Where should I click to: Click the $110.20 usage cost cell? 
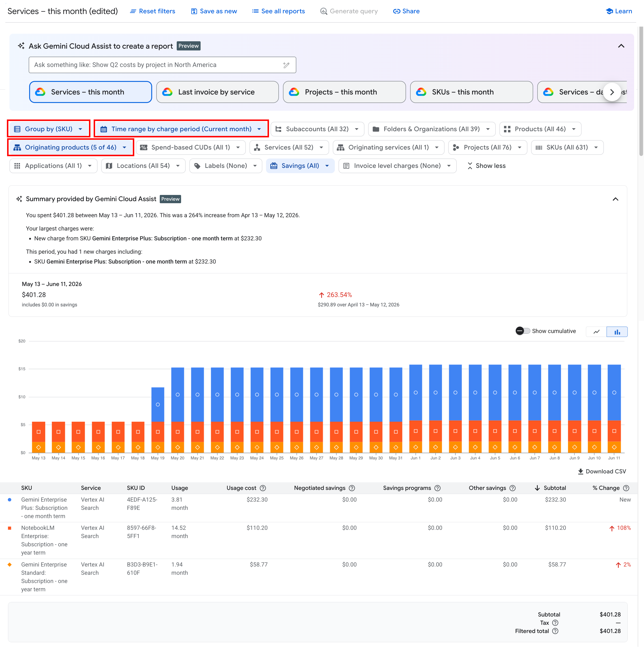click(257, 528)
